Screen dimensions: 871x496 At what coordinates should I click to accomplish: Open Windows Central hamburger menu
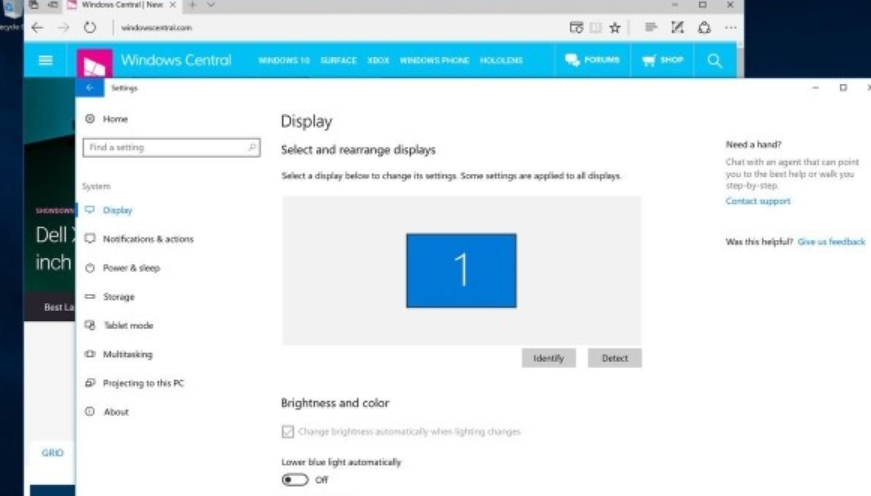tap(45, 61)
